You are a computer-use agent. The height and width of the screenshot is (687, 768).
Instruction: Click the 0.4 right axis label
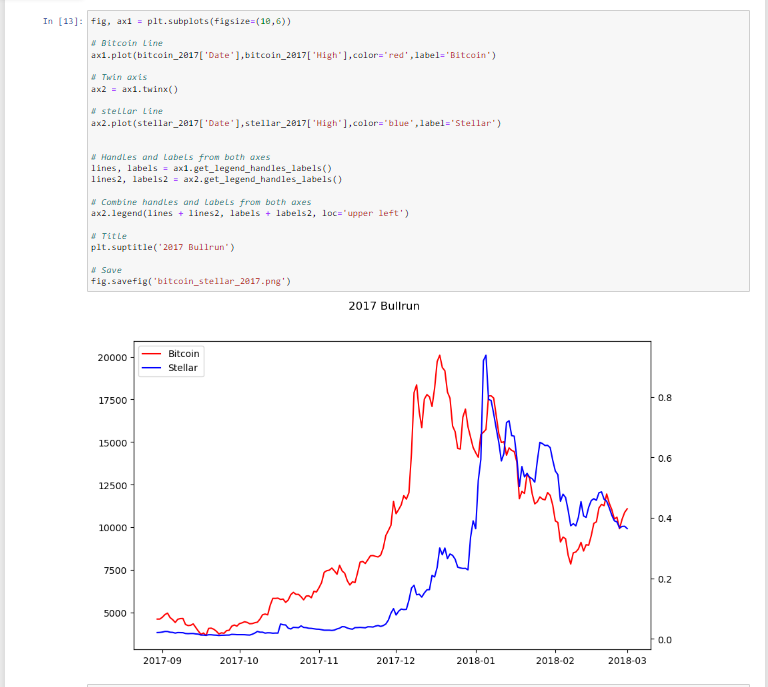tap(665, 519)
